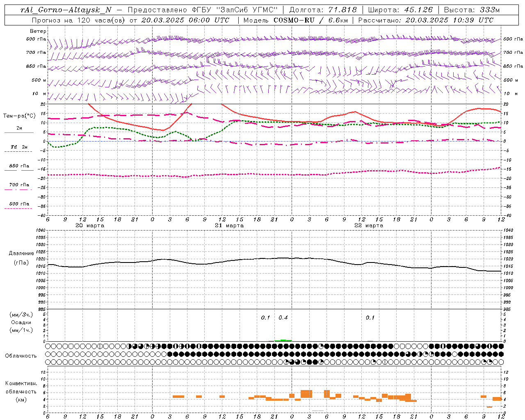Select the Рассчитано 20.03.2025 10:39 UTC timestamp
525x420 pixels.
click(x=426, y=20)
